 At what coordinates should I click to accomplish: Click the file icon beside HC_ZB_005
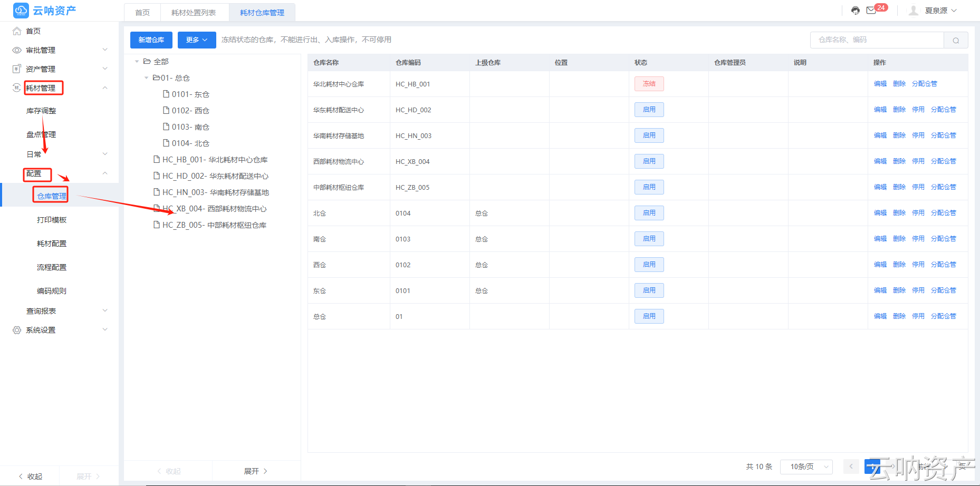tap(157, 225)
